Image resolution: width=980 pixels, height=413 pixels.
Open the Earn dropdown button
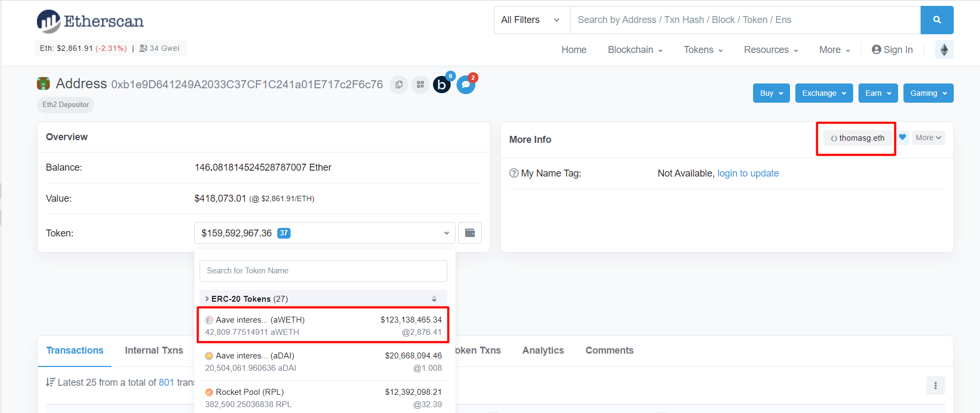click(x=878, y=93)
